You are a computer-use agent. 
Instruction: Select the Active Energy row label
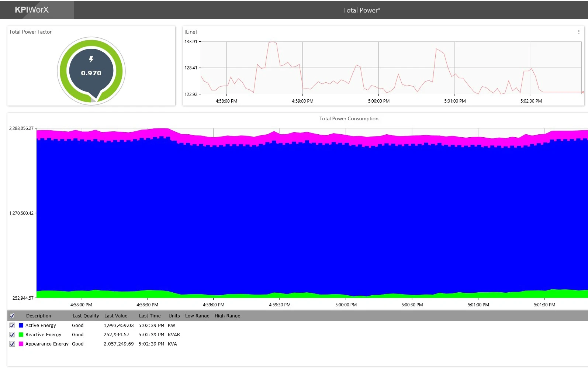pos(41,325)
